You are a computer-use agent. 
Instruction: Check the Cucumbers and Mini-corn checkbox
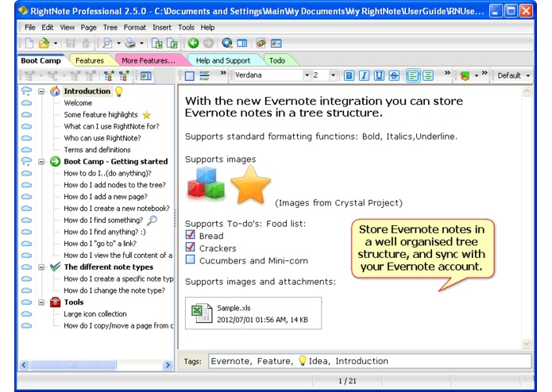190,259
